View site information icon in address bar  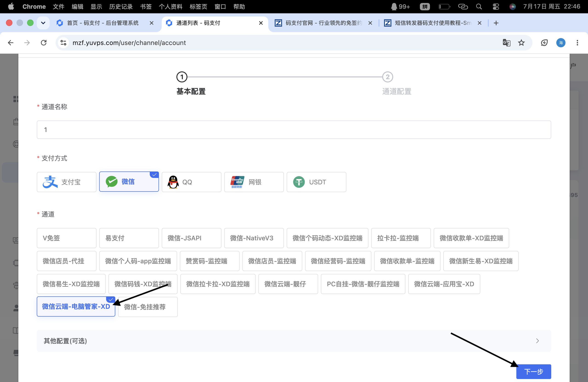click(63, 43)
